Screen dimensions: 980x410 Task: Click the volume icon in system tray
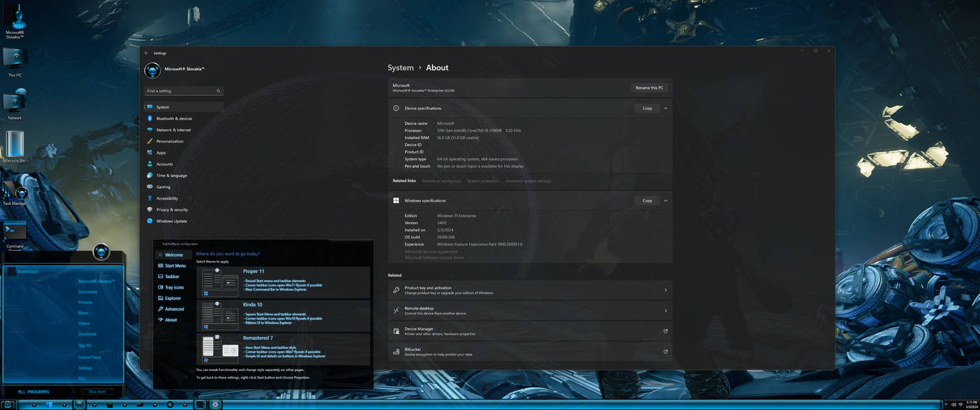coord(954,404)
